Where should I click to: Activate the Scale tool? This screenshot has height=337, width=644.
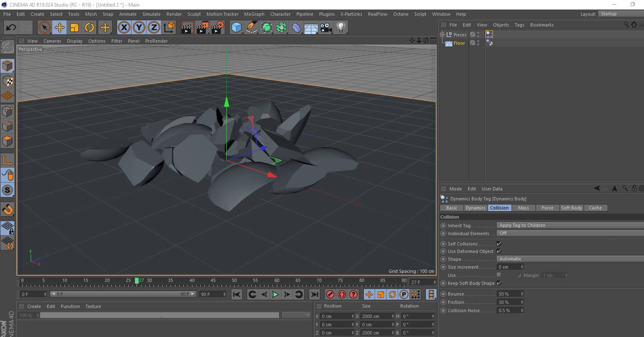(74, 28)
